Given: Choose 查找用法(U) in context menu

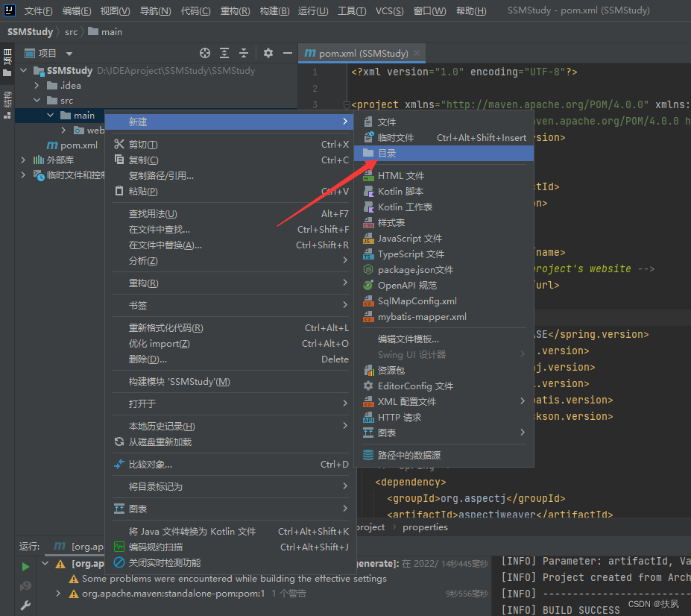Looking at the screenshot, I should coord(229,214).
